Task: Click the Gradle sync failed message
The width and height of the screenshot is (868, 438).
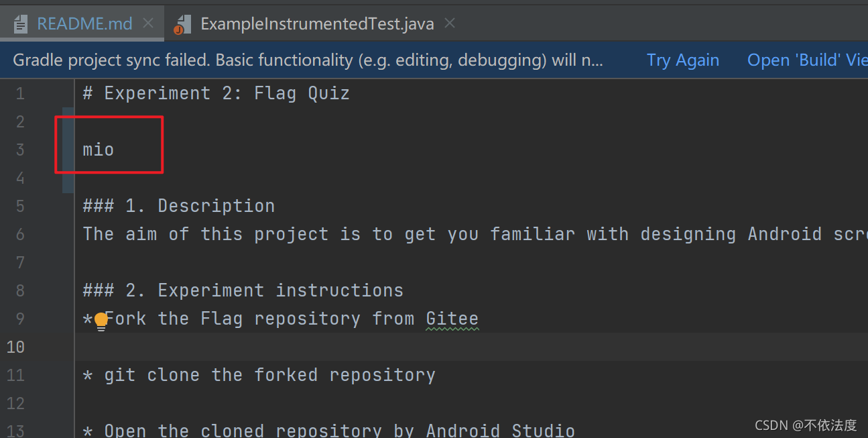Action: (x=308, y=60)
